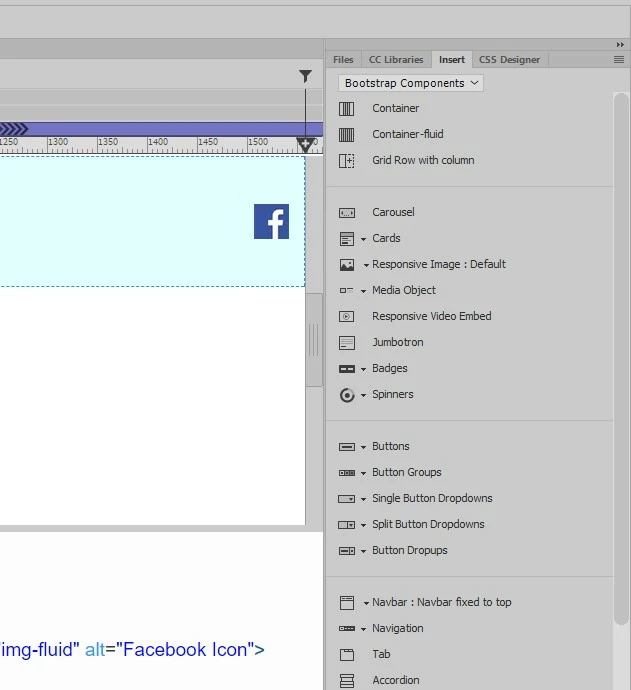Image resolution: width=631 pixels, height=690 pixels.
Task: Insert a Tab component
Action: pyautogui.click(x=381, y=654)
